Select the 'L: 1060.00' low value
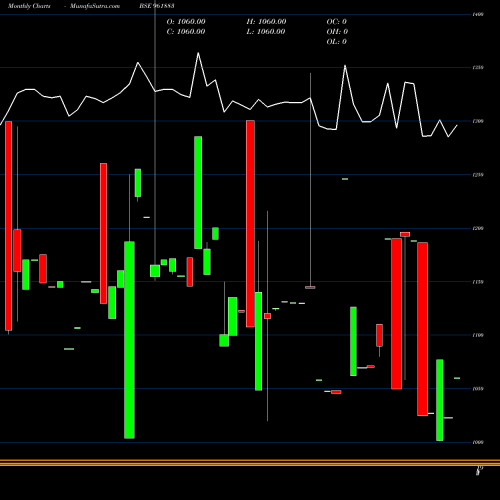The image size is (500, 500). [266, 32]
